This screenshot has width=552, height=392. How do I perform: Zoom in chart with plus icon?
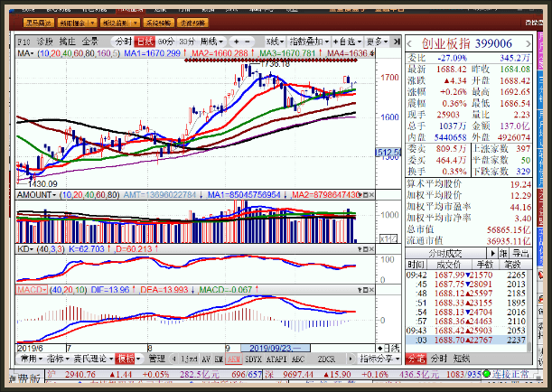pyautogui.click(x=236, y=42)
